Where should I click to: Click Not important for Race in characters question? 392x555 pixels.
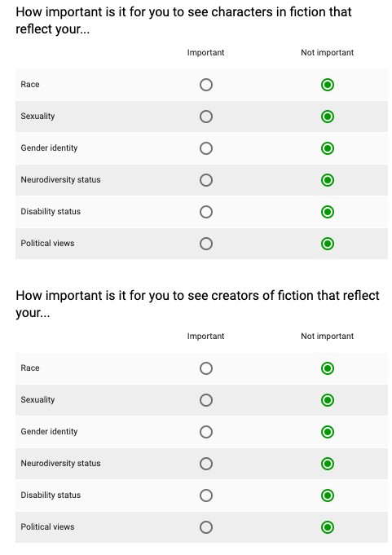328,85
